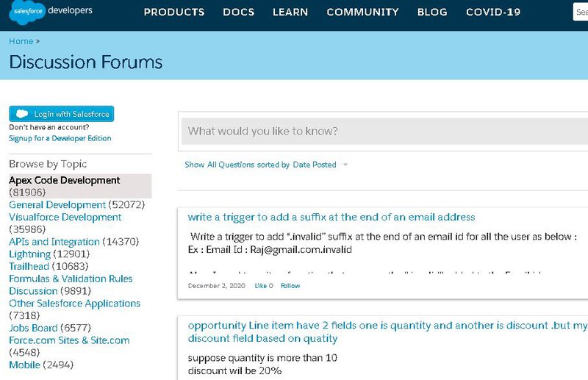Click the 'Show All Questions sorted by' filter

(237, 165)
